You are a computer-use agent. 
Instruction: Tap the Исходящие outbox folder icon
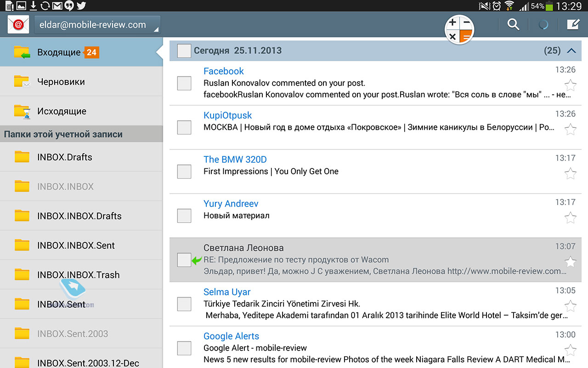(x=22, y=111)
